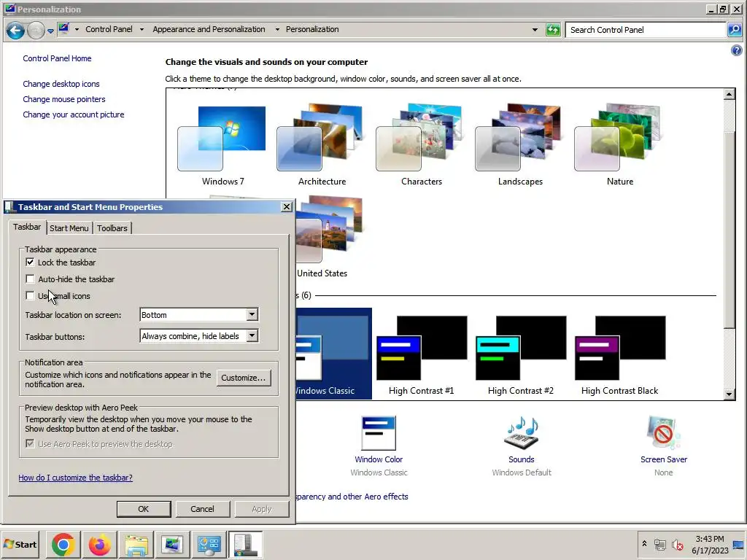Switch to the Start Menu tab
Viewport: 747px width, 560px height.
point(69,228)
